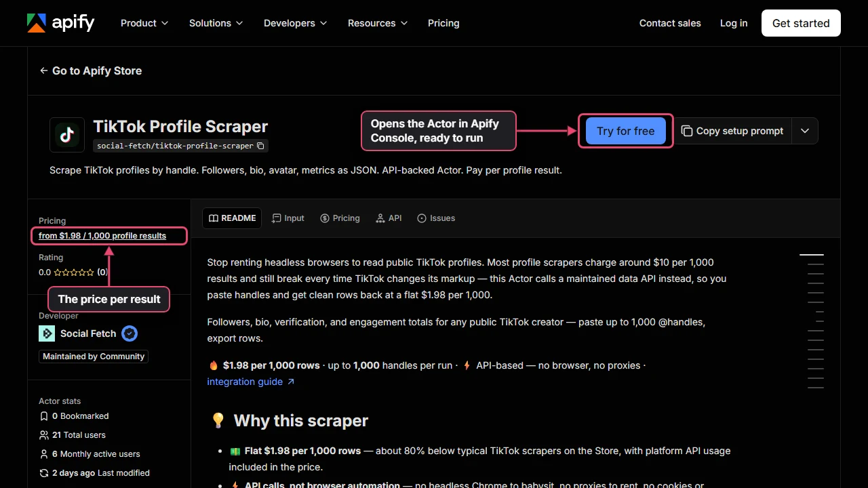Open dropdown arrow beside Copy setup prompt

pyautogui.click(x=805, y=131)
